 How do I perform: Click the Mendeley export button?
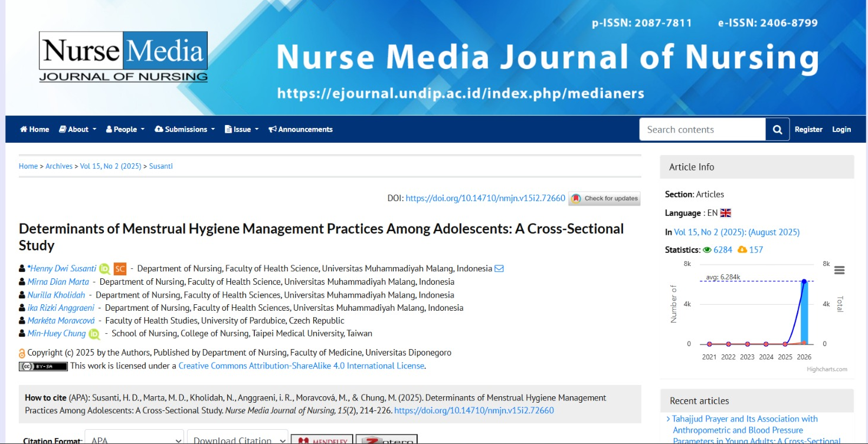[322, 440]
